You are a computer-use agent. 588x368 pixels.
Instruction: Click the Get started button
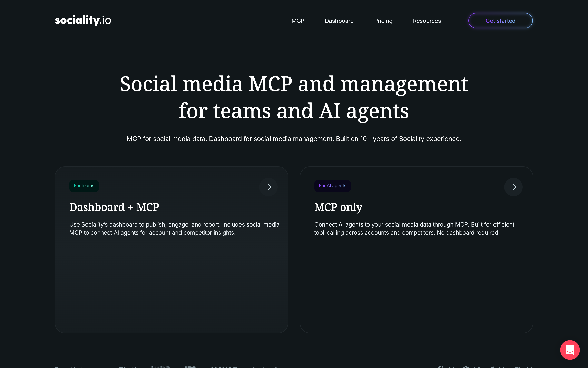click(x=500, y=21)
